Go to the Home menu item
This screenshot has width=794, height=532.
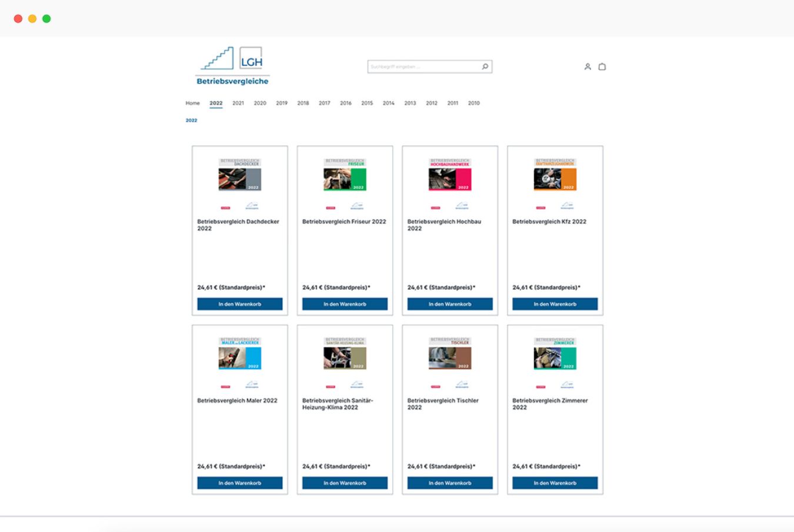click(x=192, y=103)
